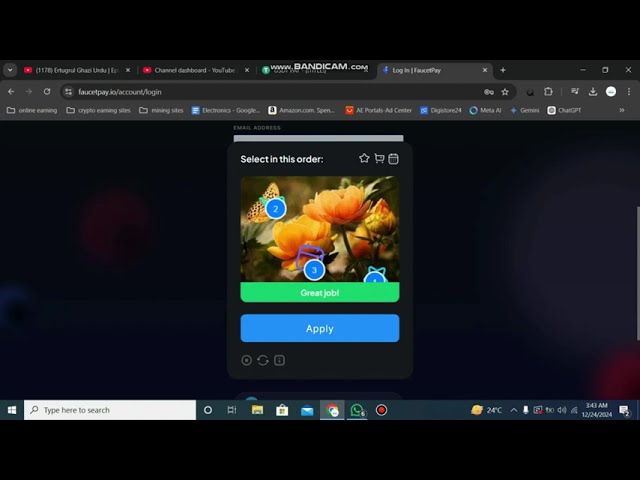Image resolution: width=640 pixels, height=480 pixels.
Task: Click the Windows taskbar search box
Action: [110, 410]
